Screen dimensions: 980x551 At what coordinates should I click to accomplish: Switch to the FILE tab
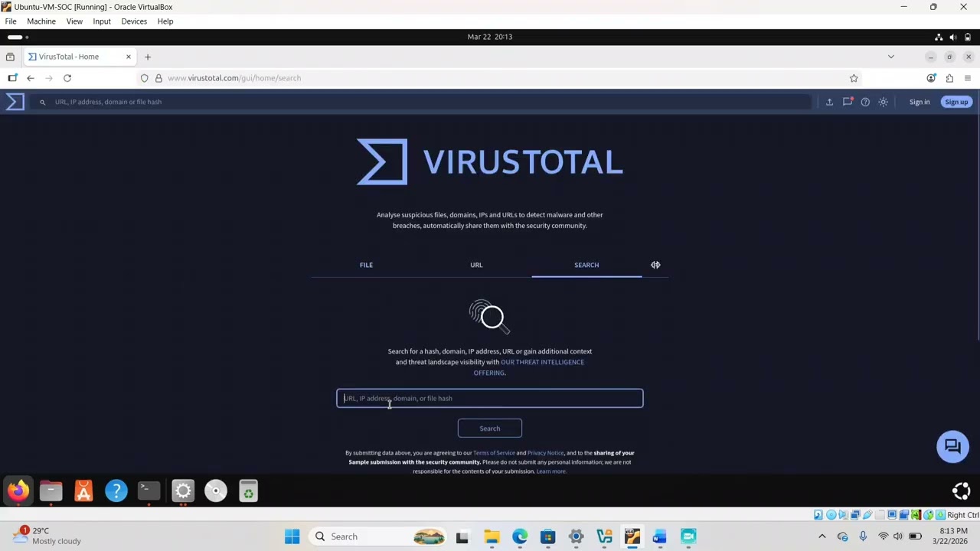[366, 265]
